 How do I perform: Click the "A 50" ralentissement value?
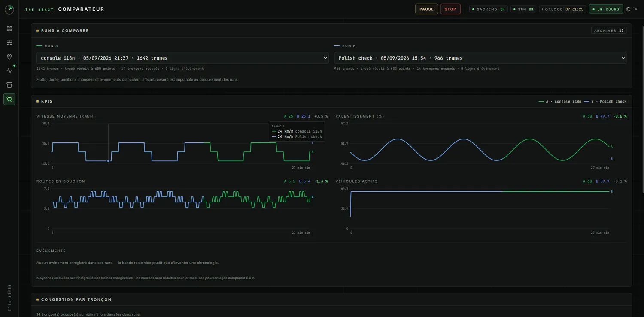(587, 116)
